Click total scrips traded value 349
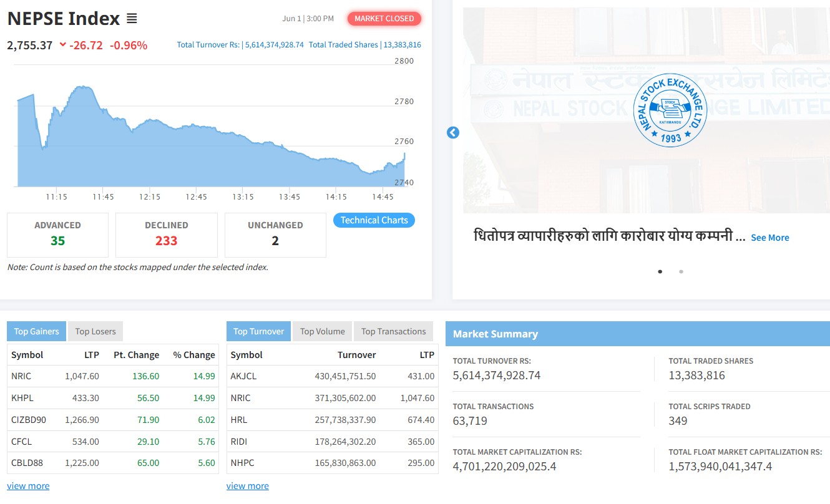This screenshot has width=830, height=504. tap(678, 421)
